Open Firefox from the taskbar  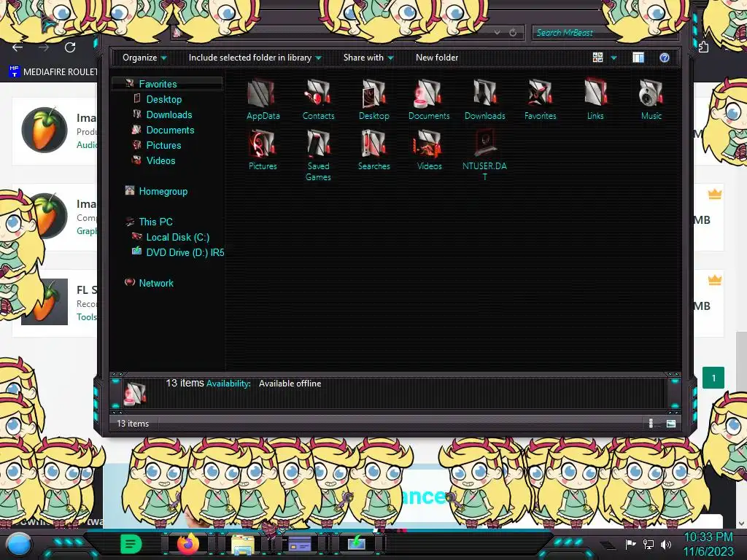click(x=188, y=543)
